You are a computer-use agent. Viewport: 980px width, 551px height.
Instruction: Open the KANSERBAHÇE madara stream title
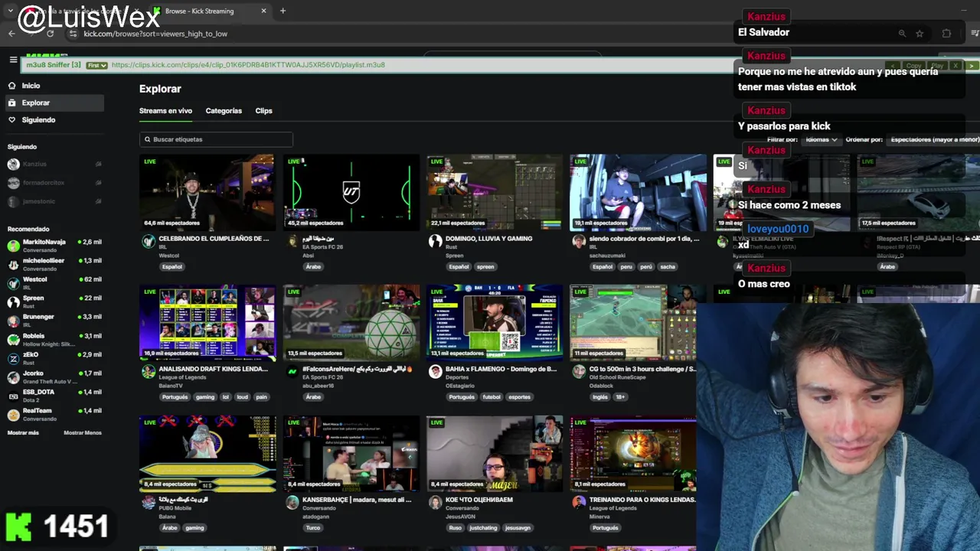[357, 500]
